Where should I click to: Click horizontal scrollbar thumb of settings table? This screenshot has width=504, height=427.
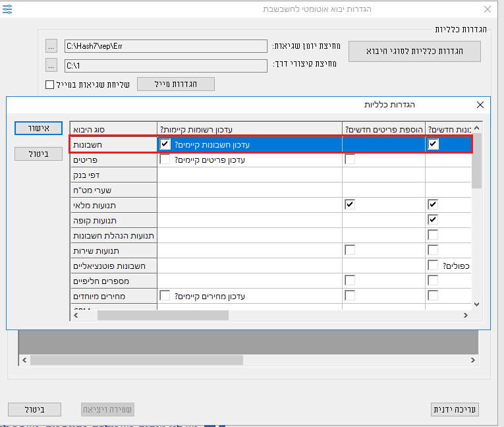pos(163,315)
